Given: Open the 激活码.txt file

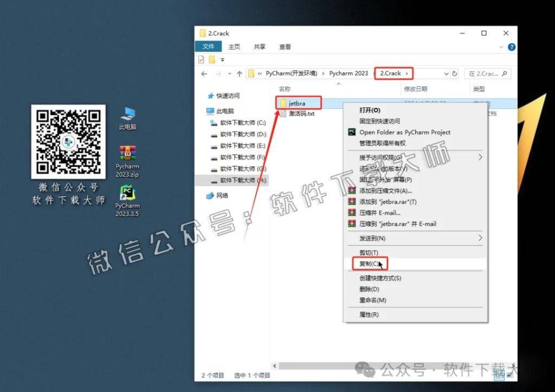Looking at the screenshot, I should pyautogui.click(x=301, y=114).
